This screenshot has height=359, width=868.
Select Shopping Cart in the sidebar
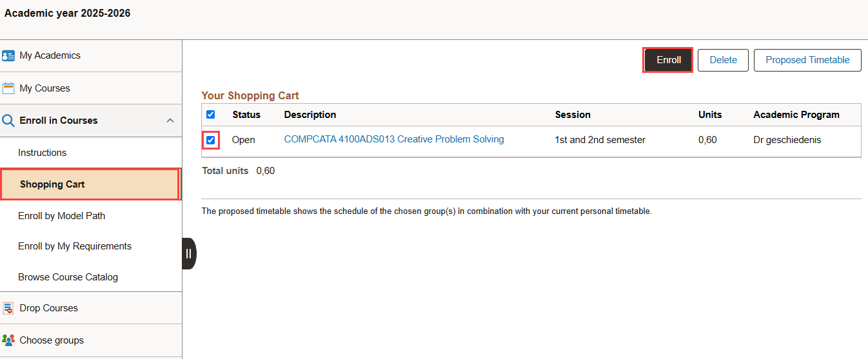click(90, 184)
